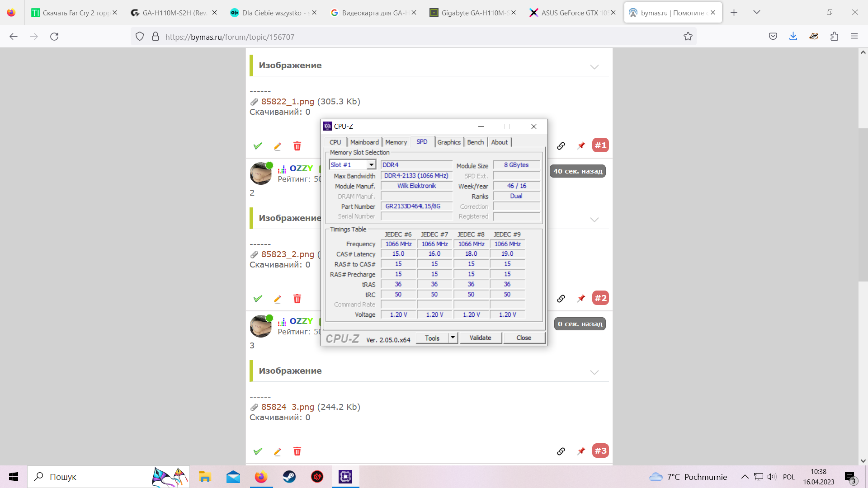Switch to the Mainboard tab in CPU-Z
This screenshot has width=868, height=488.
tap(364, 142)
